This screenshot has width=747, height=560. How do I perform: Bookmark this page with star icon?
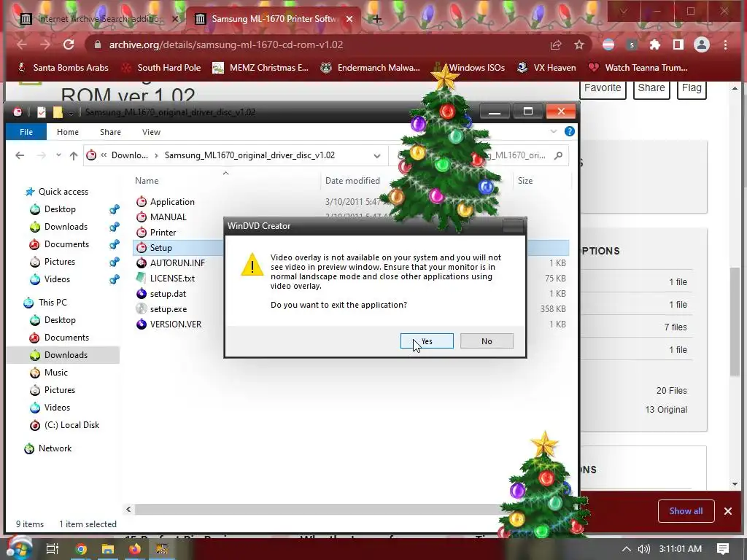[x=578, y=44]
